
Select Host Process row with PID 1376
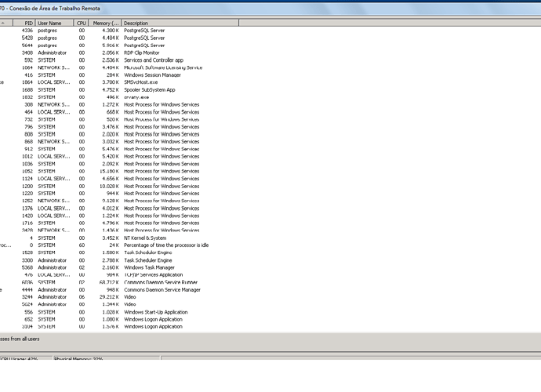coord(119,208)
